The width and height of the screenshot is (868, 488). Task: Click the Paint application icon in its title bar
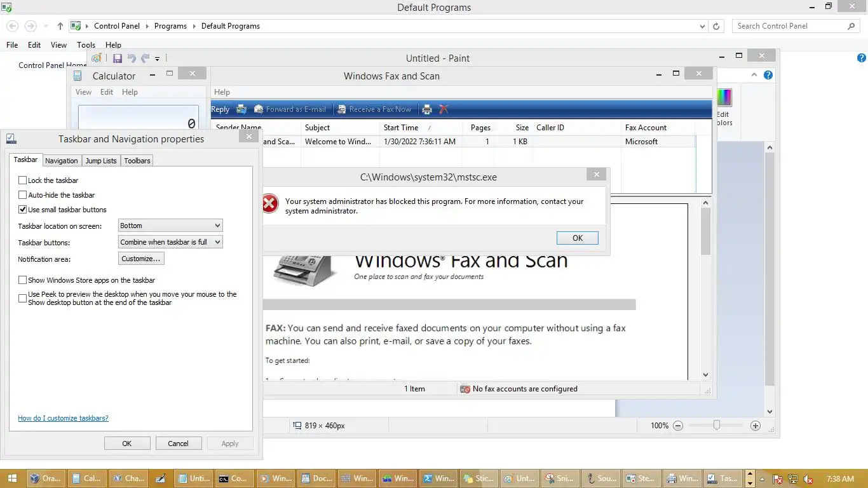[x=97, y=58]
